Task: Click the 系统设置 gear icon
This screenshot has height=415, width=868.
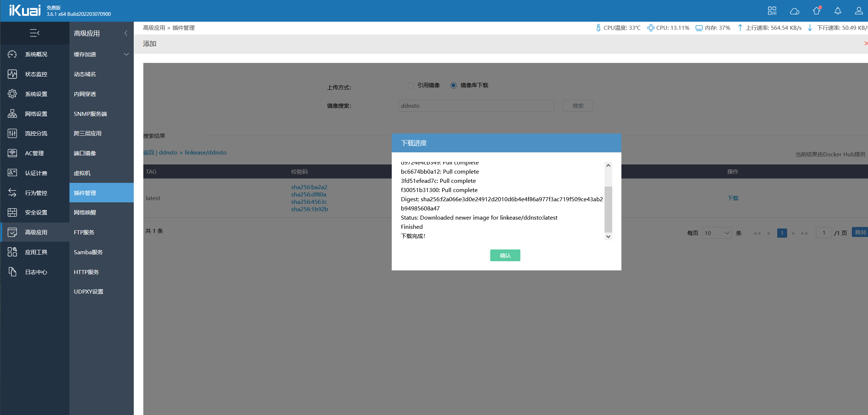Action: (12, 94)
